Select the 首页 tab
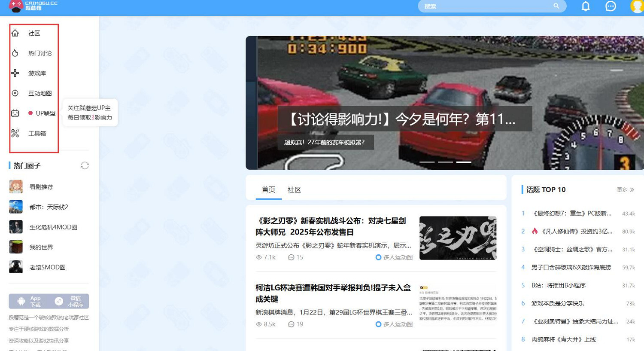This screenshot has height=351, width=644. tap(268, 190)
